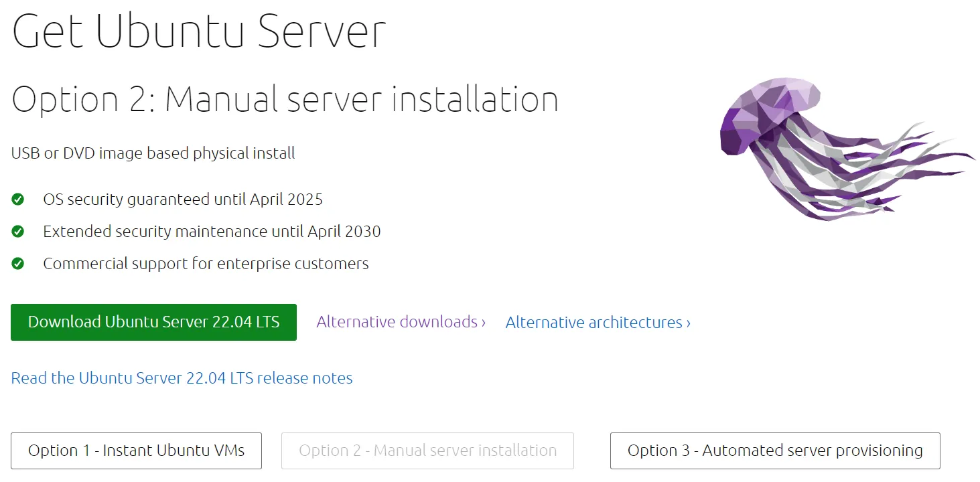Click the Get Ubuntu Server heading
This screenshot has width=980, height=482.
[199, 29]
